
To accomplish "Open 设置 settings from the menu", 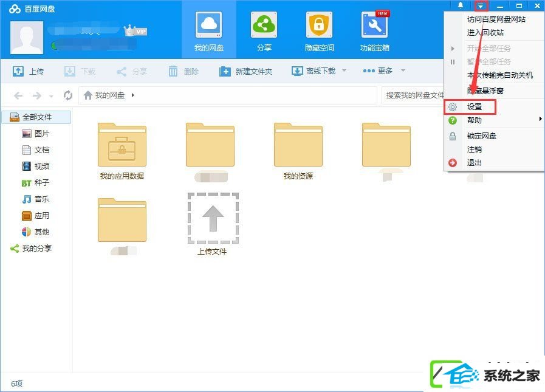I will point(470,107).
